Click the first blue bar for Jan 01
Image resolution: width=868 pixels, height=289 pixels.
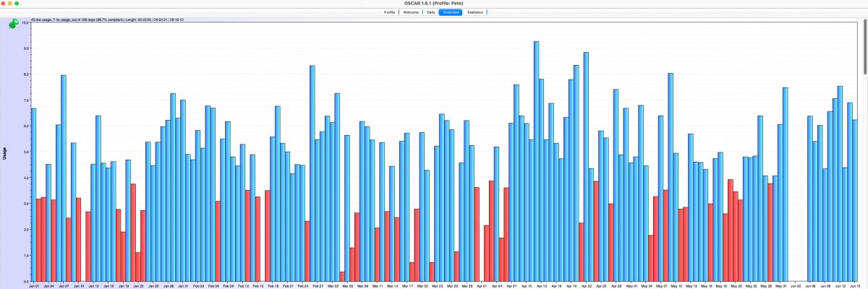click(x=33, y=194)
